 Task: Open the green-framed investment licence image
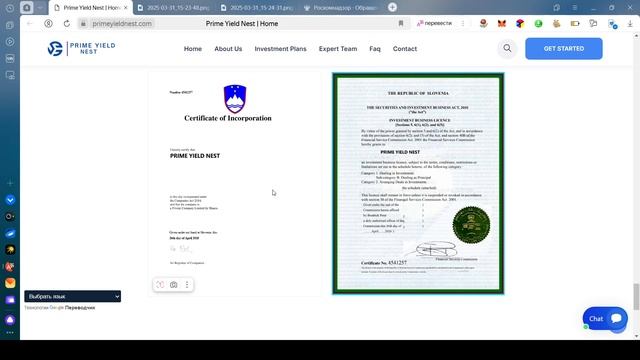418,183
